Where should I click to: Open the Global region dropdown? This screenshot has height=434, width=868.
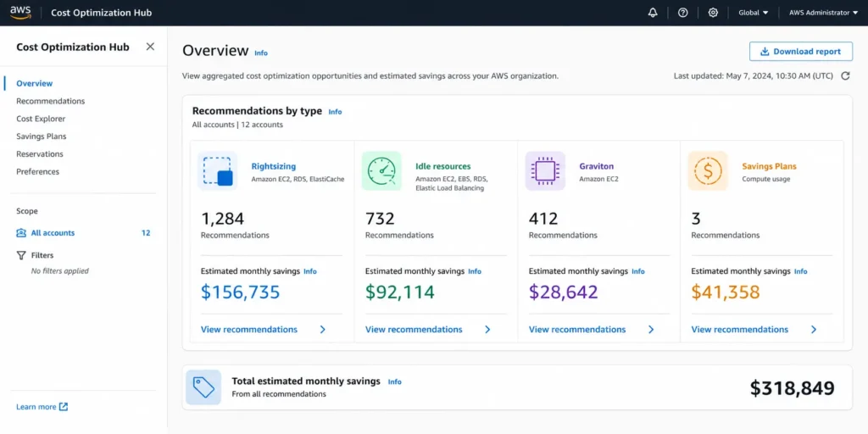(x=754, y=13)
